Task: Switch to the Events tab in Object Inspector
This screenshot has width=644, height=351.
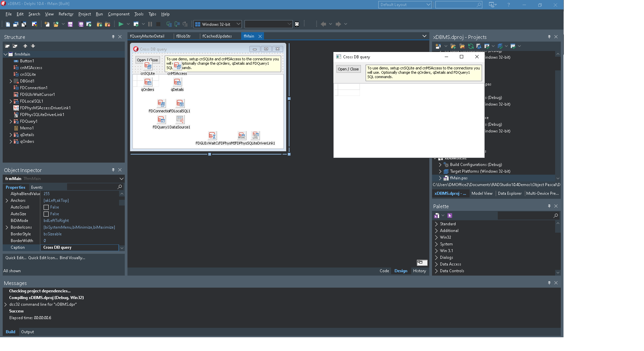Action: 37,187
